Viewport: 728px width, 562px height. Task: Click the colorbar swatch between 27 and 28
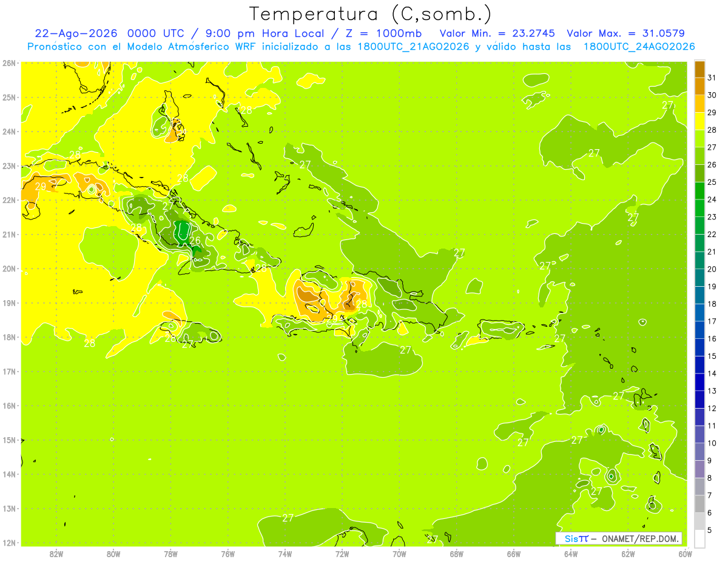click(x=699, y=138)
